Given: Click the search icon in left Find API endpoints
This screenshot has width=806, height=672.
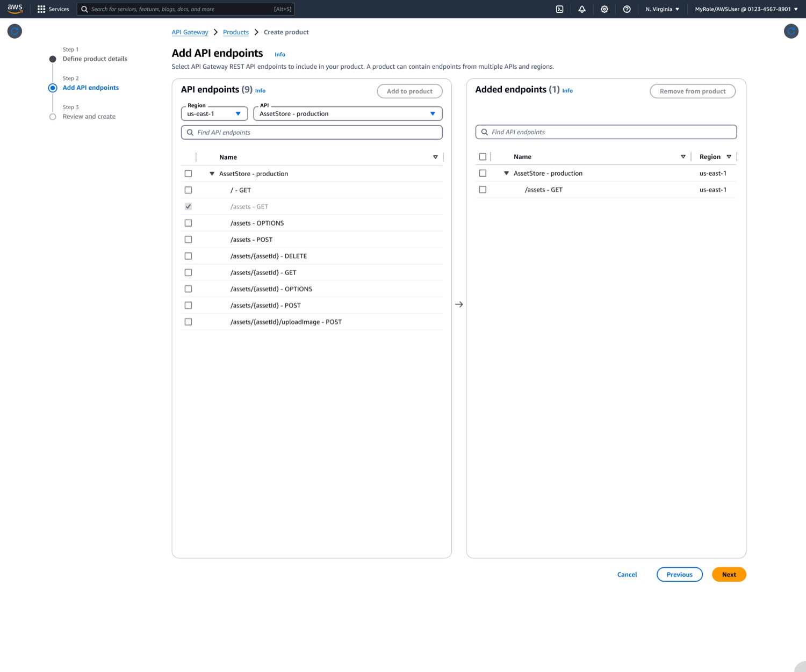Looking at the screenshot, I should point(190,132).
